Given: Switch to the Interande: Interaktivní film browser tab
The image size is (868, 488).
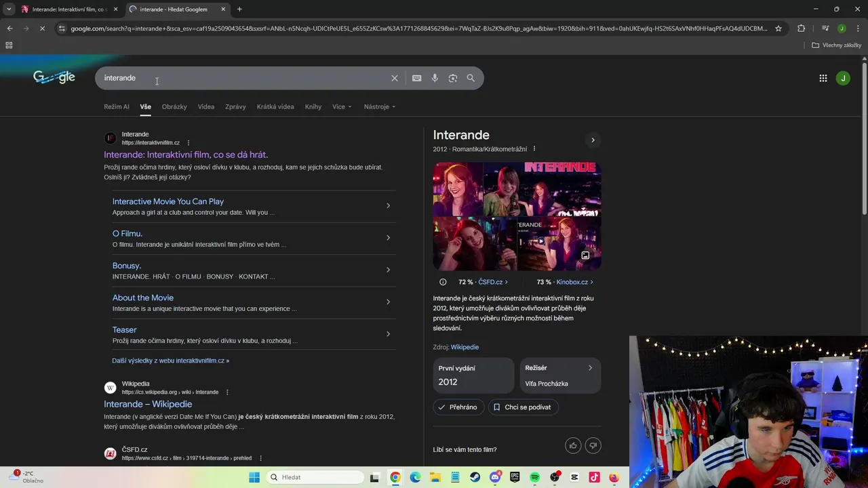Looking at the screenshot, I should (x=69, y=9).
